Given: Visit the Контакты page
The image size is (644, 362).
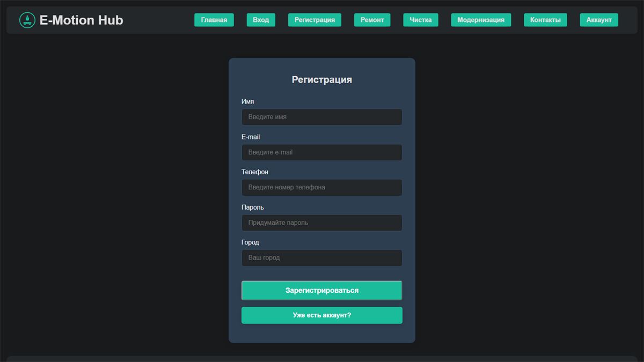Looking at the screenshot, I should pyautogui.click(x=545, y=20).
